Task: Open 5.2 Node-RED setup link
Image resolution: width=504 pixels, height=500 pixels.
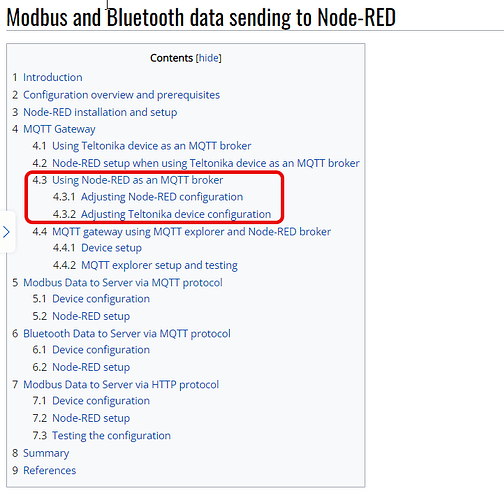Action: tap(91, 316)
